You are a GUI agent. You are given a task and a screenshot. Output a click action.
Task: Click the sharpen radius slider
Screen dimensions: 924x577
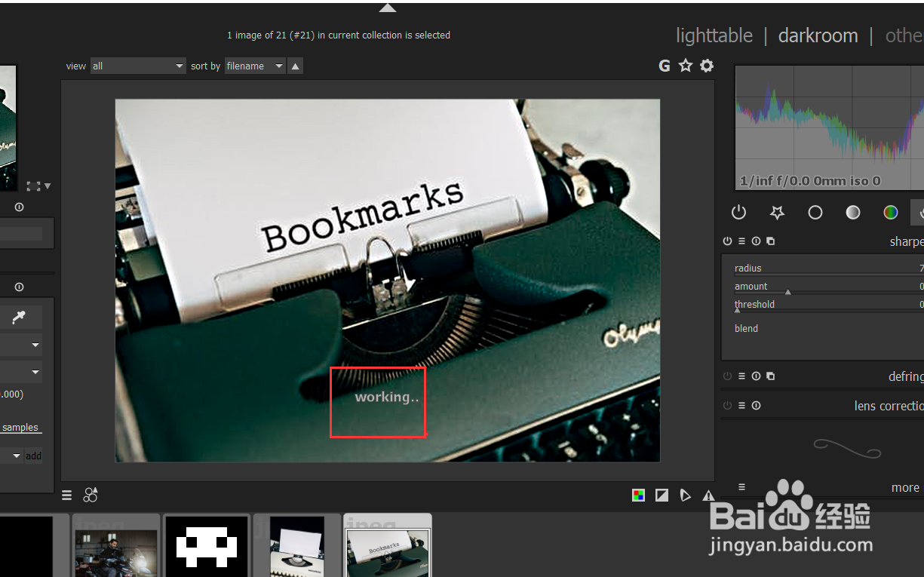point(828,269)
